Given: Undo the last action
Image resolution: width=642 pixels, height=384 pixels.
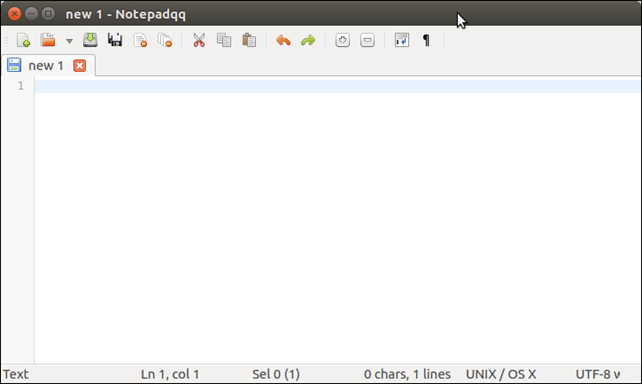Looking at the screenshot, I should (283, 40).
